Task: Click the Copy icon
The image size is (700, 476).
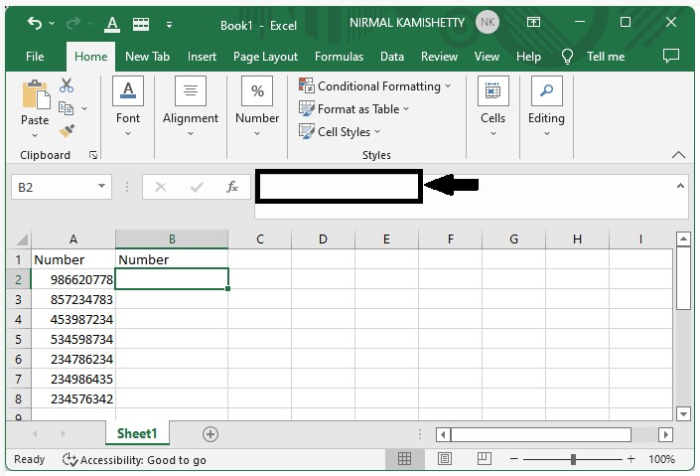Action: point(66,108)
